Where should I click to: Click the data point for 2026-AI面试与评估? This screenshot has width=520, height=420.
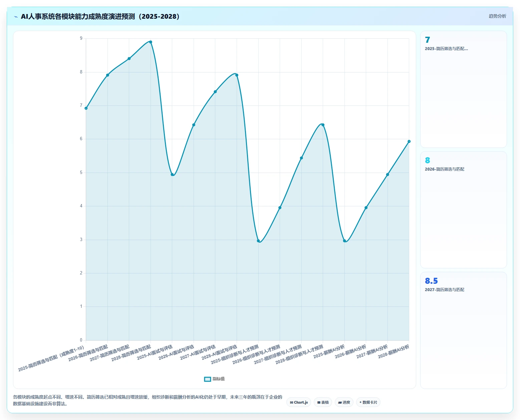pos(194,125)
